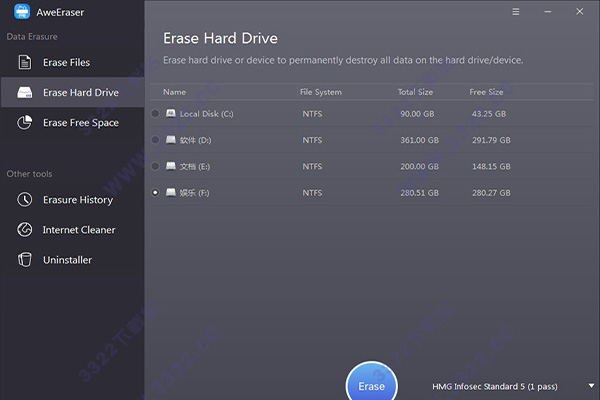Click the 软件 (D:) drive icon
Image resolution: width=600 pixels, height=400 pixels.
pos(171,140)
